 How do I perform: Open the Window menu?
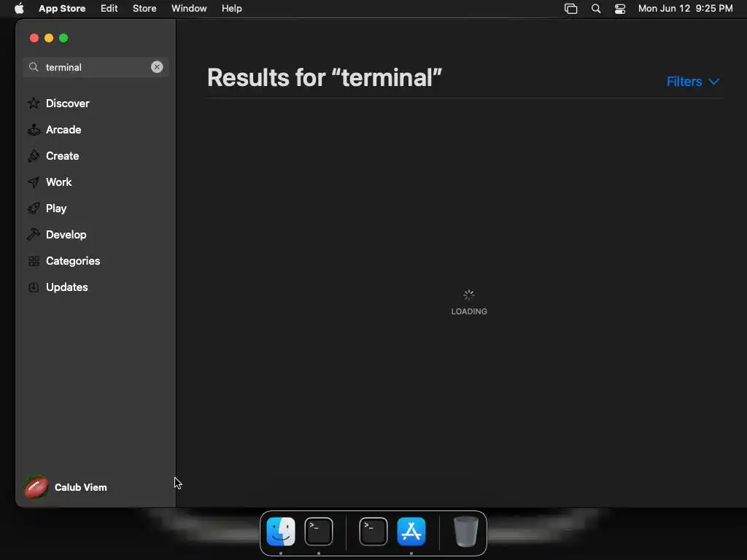pyautogui.click(x=189, y=8)
